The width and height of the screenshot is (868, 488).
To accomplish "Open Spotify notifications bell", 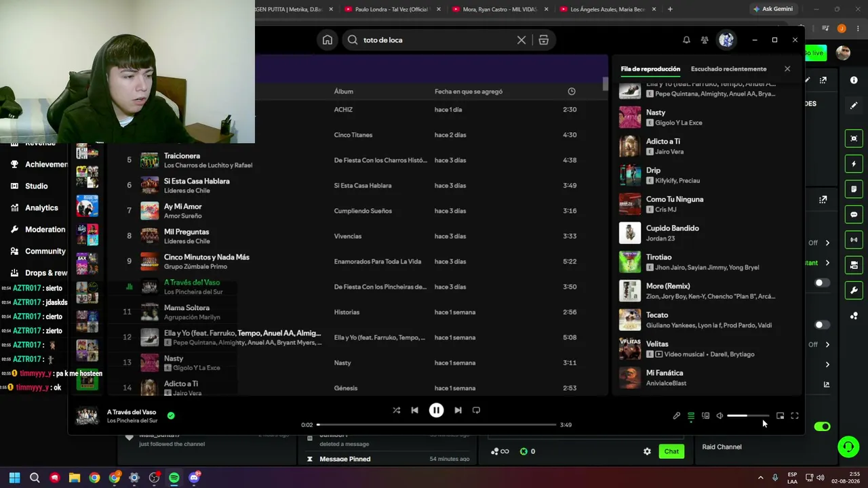I will click(686, 40).
